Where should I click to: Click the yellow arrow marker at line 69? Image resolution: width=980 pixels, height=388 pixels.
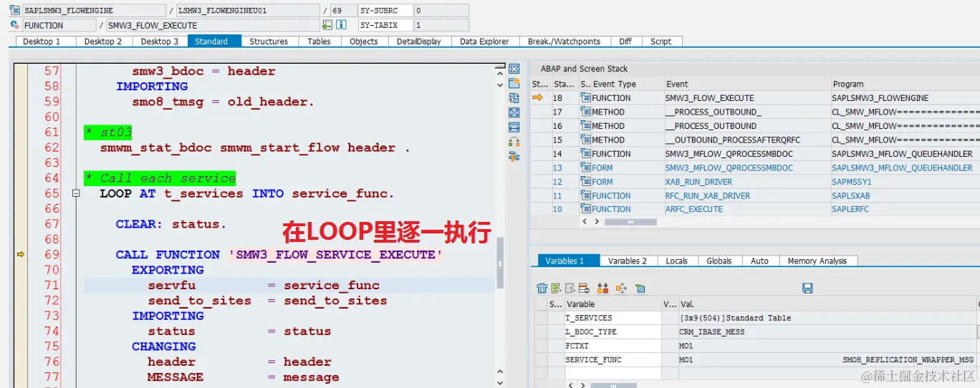[x=20, y=254]
